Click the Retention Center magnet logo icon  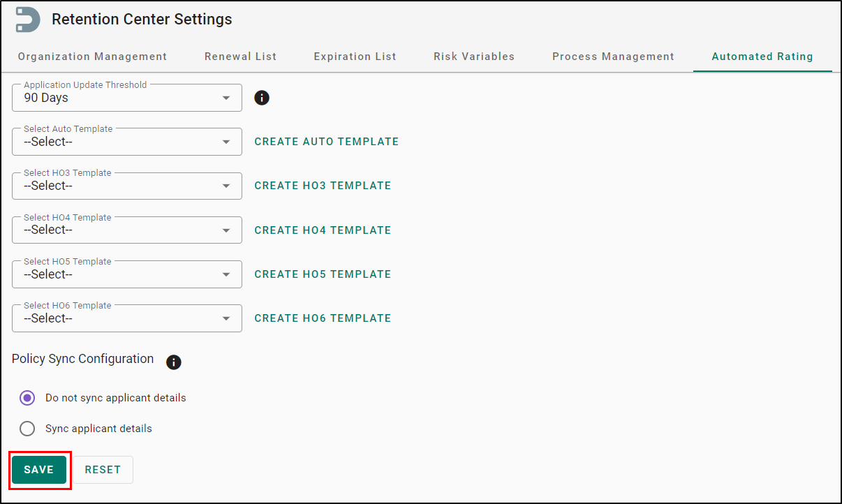pyautogui.click(x=28, y=20)
